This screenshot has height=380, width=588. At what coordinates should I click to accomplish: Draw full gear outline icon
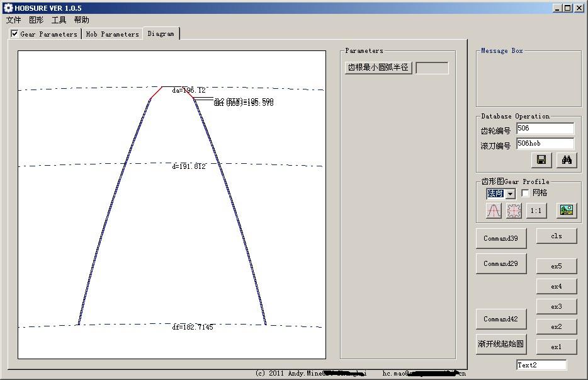(x=514, y=210)
